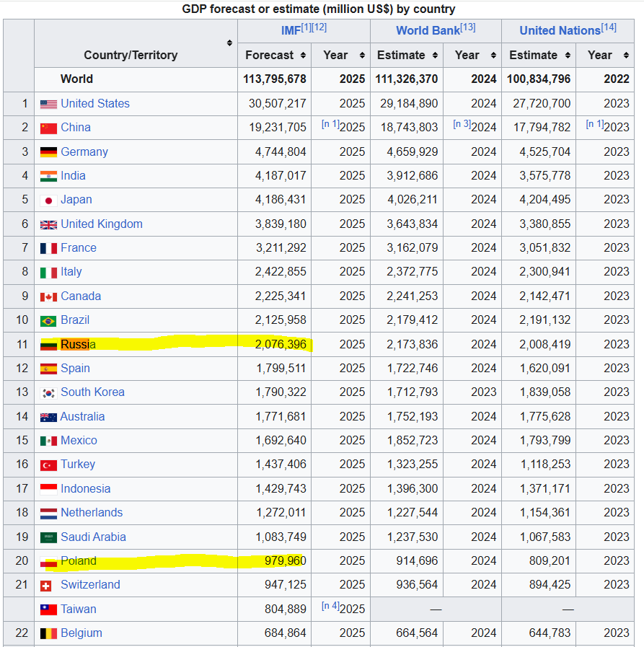Open footnote n 1 in China's IMF year cell
644x647 pixels.
point(330,124)
